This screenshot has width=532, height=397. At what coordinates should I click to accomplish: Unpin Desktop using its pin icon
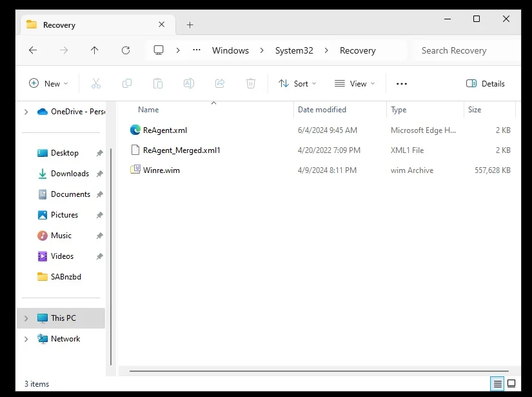pos(99,153)
